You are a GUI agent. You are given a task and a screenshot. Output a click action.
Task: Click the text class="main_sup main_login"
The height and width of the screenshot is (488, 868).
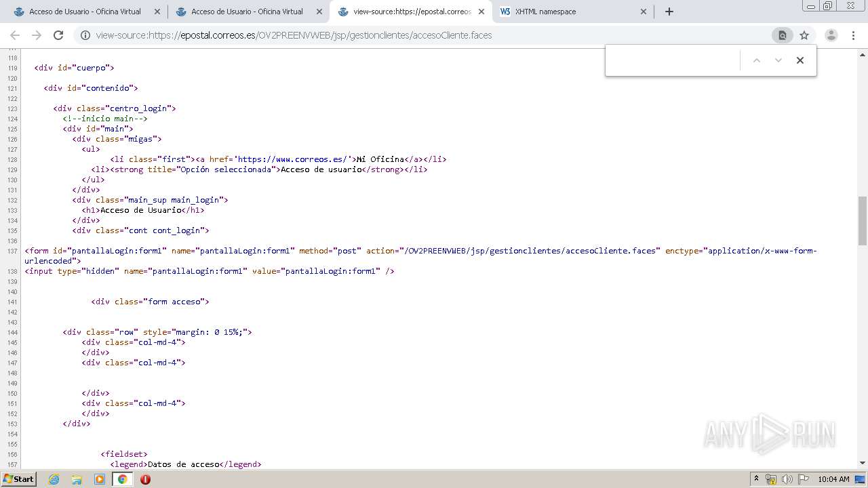pos(159,200)
